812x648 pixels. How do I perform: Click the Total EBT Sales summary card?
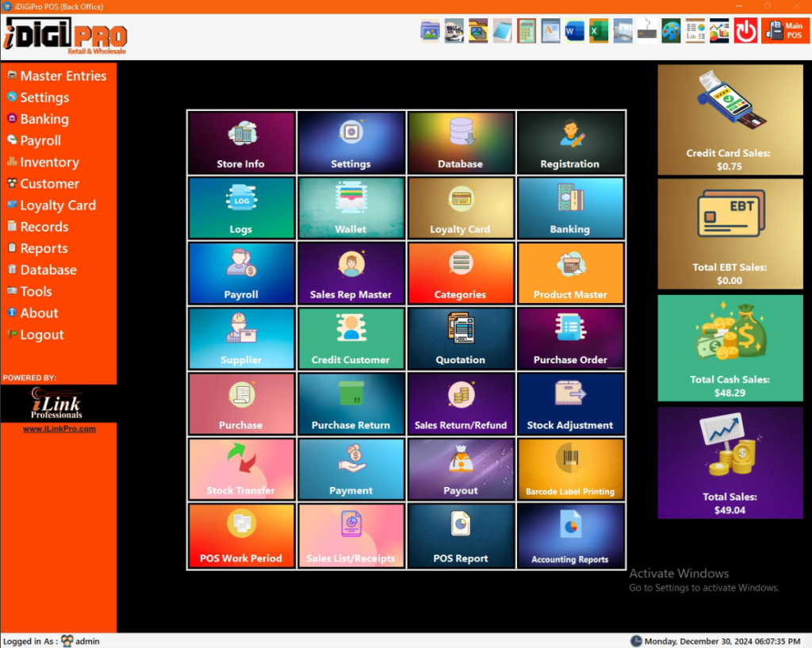[730, 234]
